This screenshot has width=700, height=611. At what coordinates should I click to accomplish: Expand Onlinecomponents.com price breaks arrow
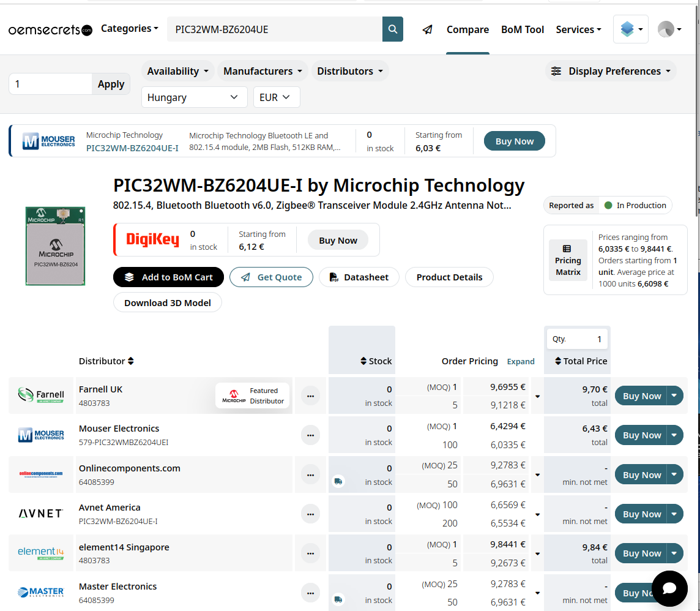click(537, 474)
